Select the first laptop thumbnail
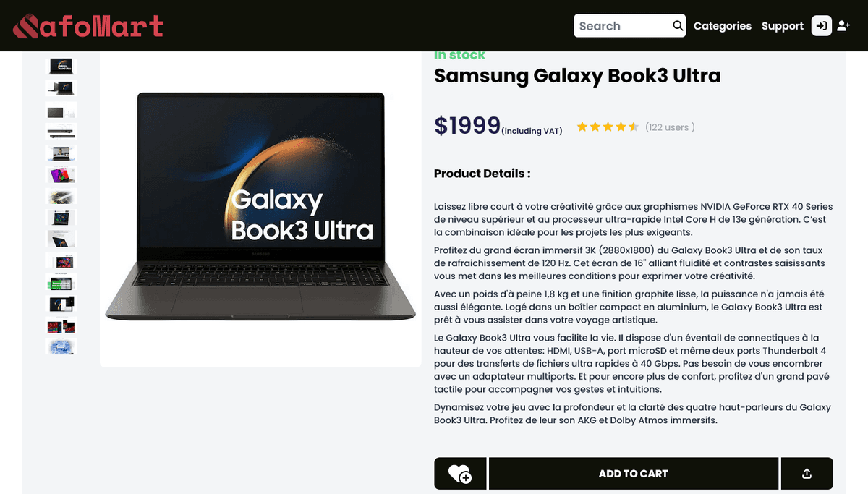This screenshot has height=494, width=868. pos(61,67)
